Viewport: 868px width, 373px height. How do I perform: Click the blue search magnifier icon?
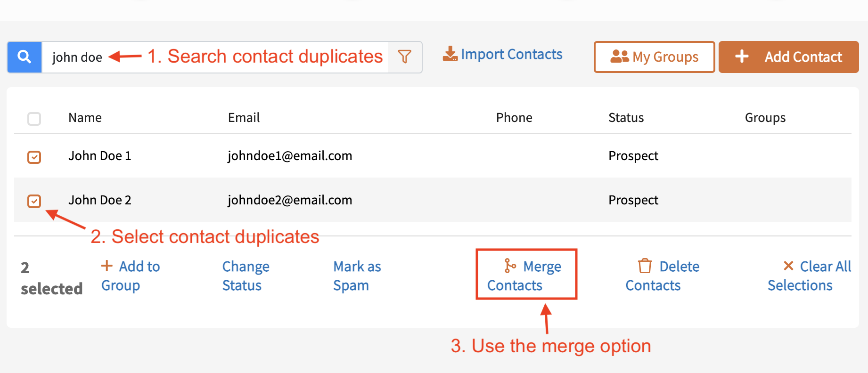pyautogui.click(x=25, y=57)
